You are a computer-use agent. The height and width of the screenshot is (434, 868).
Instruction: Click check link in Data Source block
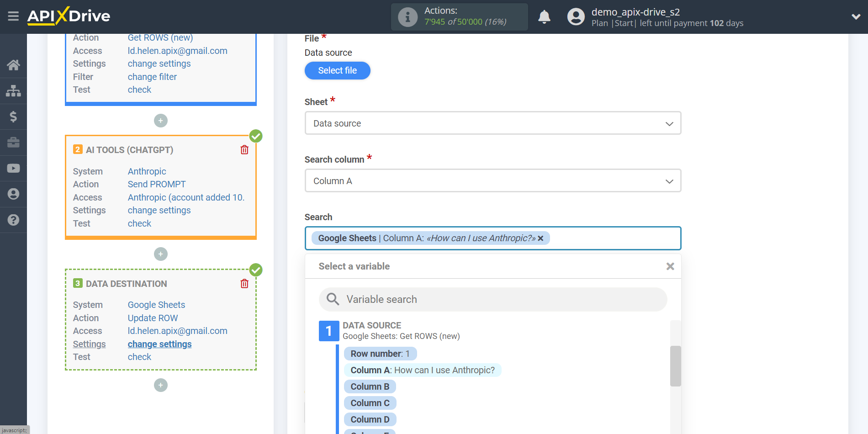[139, 90]
